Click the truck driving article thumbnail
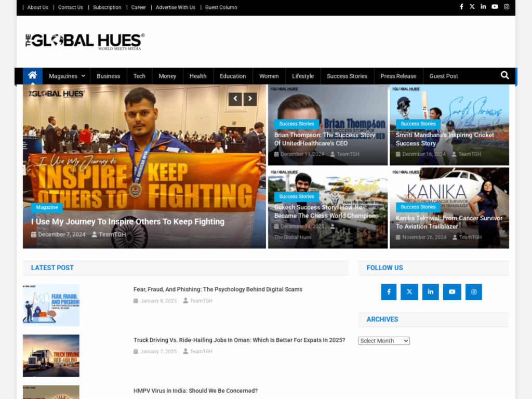This screenshot has height=399, width=532. [51, 355]
